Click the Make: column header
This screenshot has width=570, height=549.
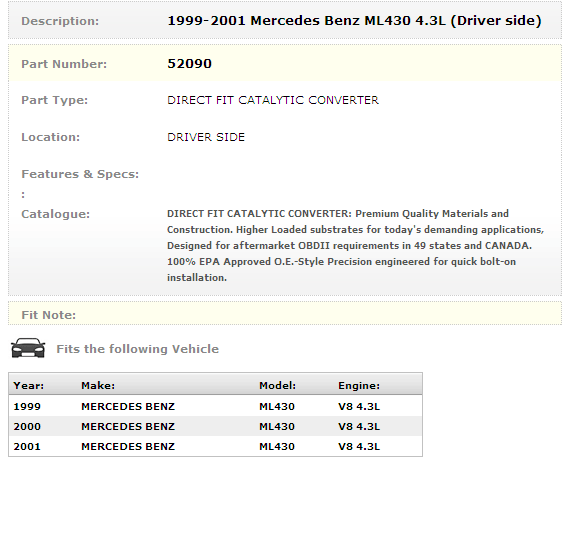(98, 385)
